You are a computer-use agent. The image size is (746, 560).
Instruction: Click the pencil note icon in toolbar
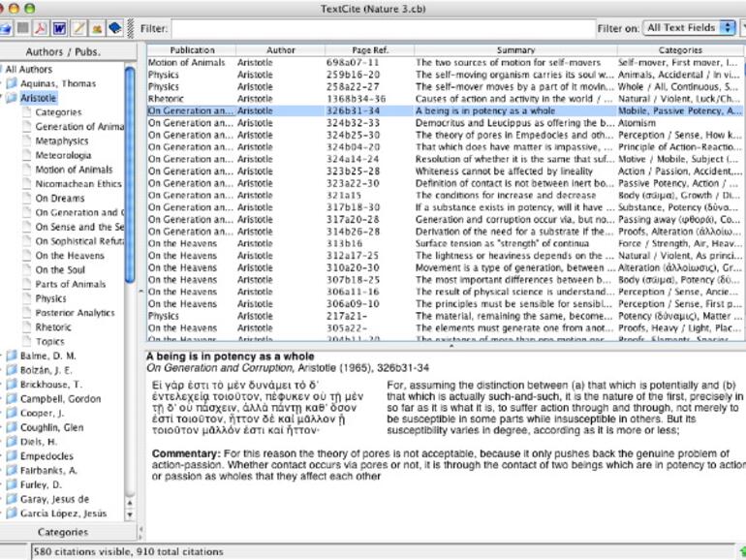[78, 28]
